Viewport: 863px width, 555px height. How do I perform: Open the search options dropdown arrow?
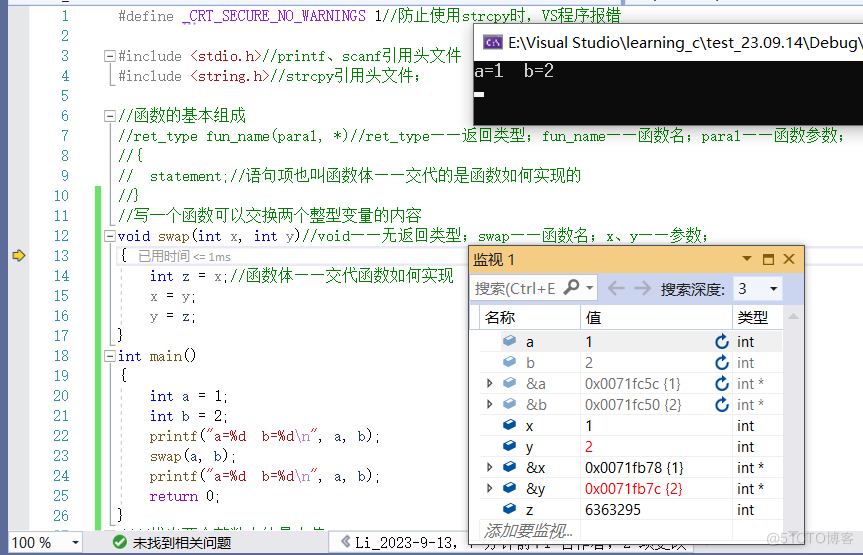point(589,288)
